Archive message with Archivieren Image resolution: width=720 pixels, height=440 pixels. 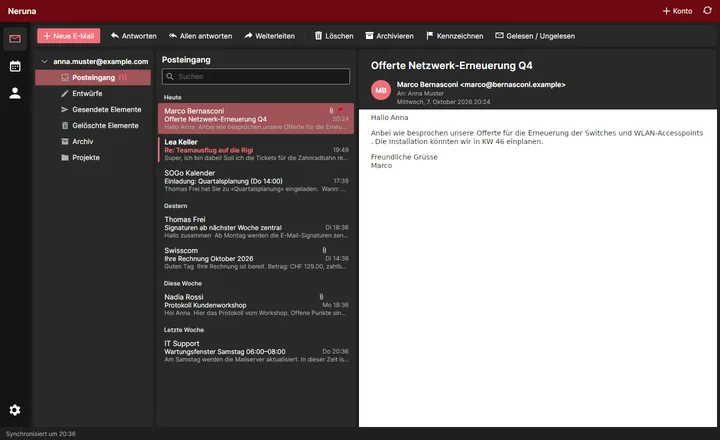pyautogui.click(x=389, y=36)
